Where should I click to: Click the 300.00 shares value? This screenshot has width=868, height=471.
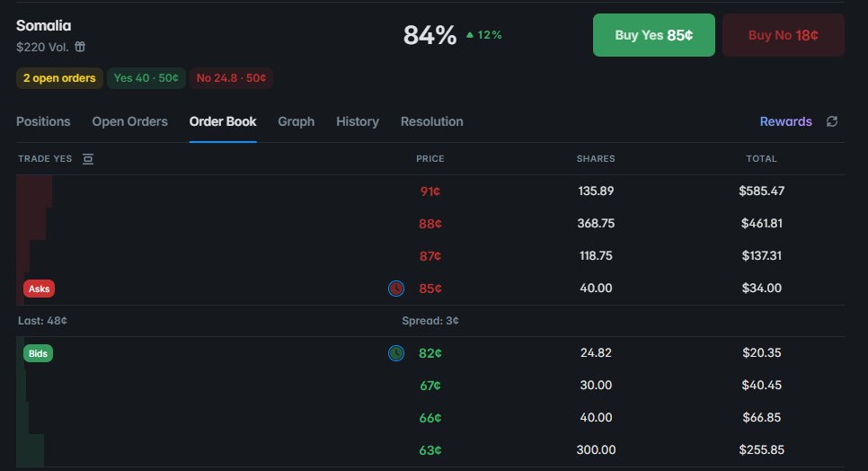[x=596, y=450]
